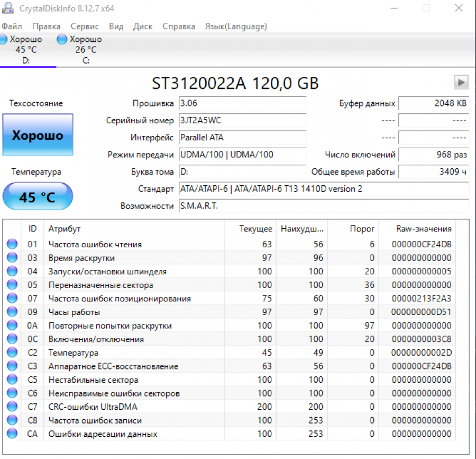
Task: Click the CrystalDiskInfo app icon in title bar
Action: (x=8, y=8)
